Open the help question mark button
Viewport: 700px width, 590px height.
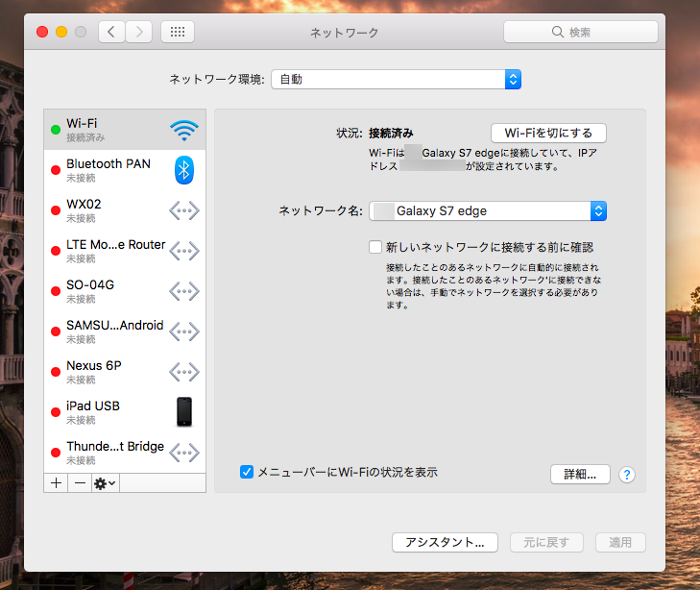[627, 474]
